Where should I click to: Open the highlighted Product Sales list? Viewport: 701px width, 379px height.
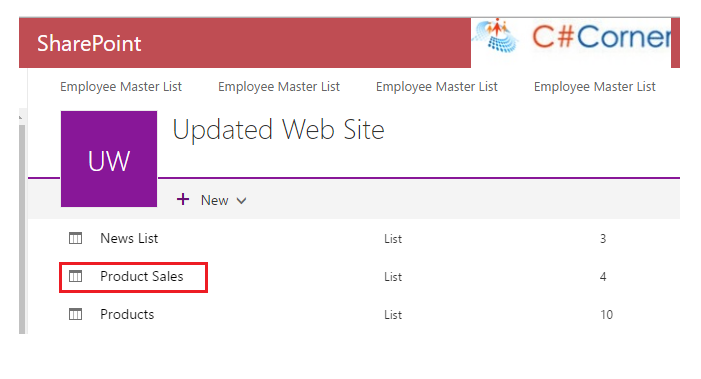(142, 276)
